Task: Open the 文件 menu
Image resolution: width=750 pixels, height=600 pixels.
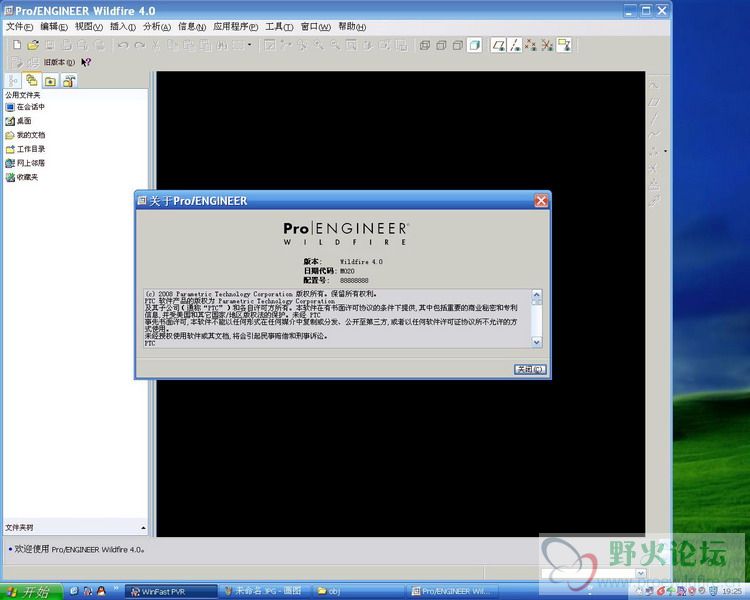Action: tap(19, 27)
